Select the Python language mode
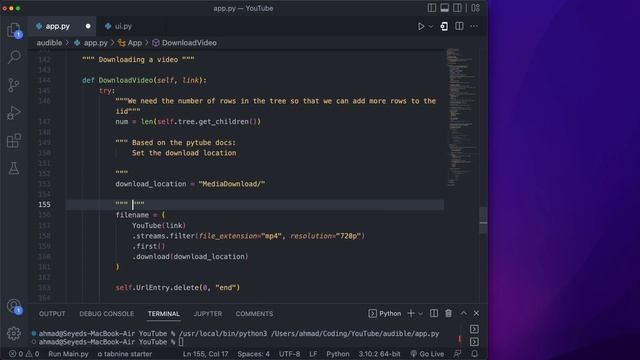 point(338,354)
